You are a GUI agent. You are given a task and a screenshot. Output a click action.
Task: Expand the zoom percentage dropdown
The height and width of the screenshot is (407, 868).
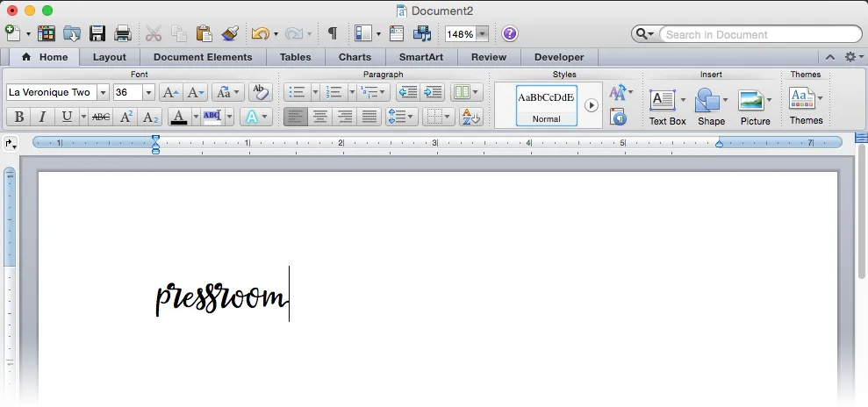(481, 34)
